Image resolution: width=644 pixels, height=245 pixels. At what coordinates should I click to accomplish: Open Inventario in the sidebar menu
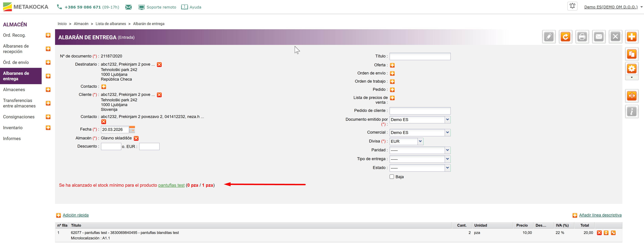pos(13,128)
